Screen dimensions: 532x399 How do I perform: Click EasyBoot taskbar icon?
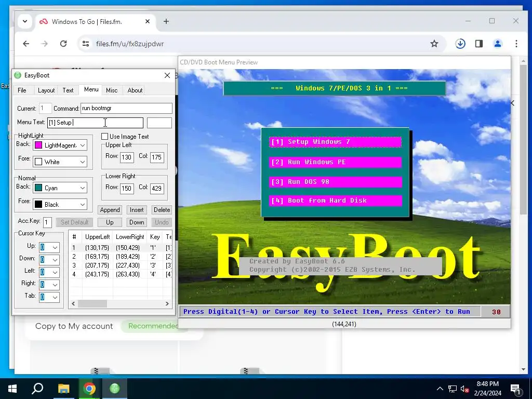(x=115, y=389)
